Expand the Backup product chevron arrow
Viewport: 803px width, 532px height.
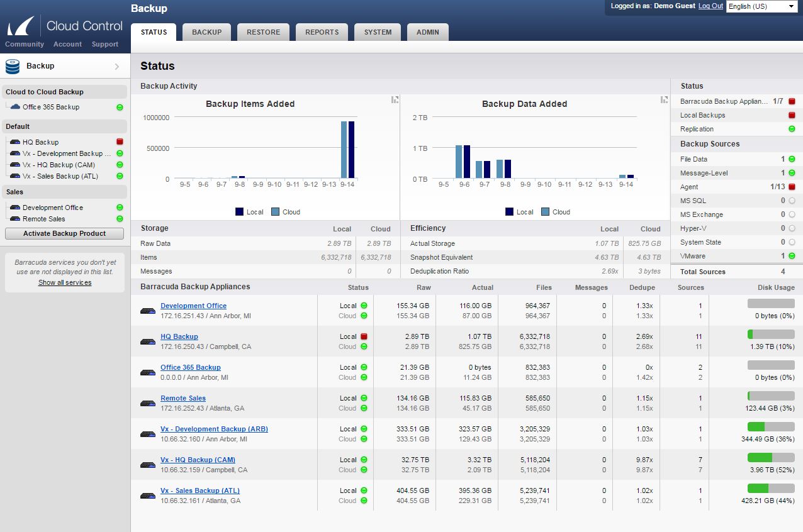(x=117, y=66)
